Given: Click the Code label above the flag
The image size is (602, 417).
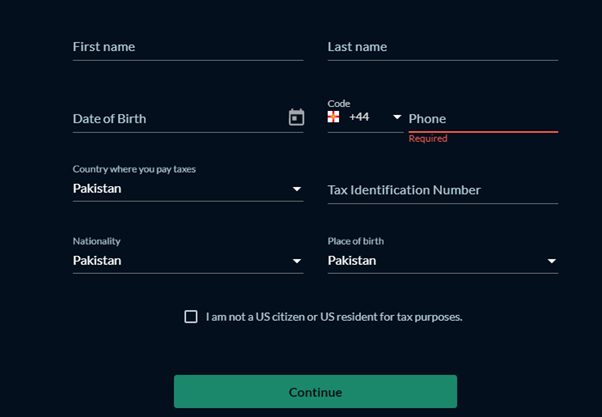Looking at the screenshot, I should coord(339,104).
